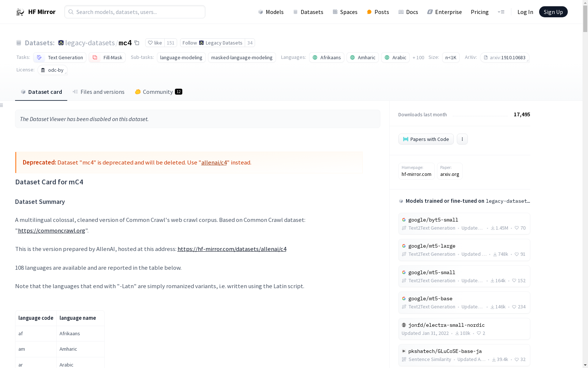Click the allenai/c4 link in deprecation notice
Viewport: 588px width, 368px height.
[214, 162]
